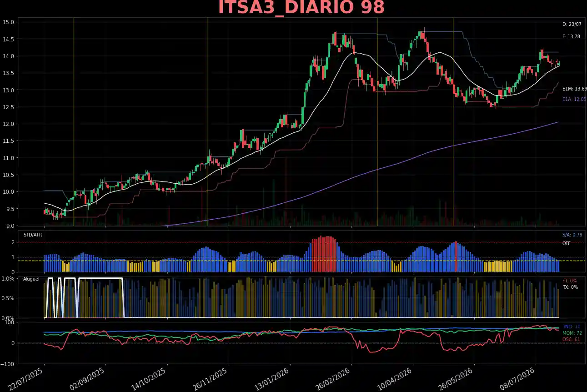Click the OFF status label

click(566, 243)
